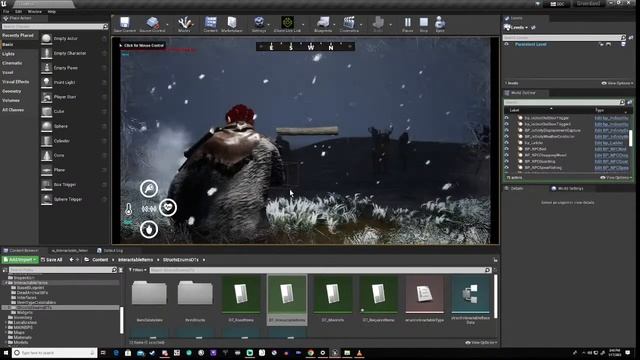Select the Sphere Trigger placement item
This screenshot has height=360, width=640.
[74, 199]
